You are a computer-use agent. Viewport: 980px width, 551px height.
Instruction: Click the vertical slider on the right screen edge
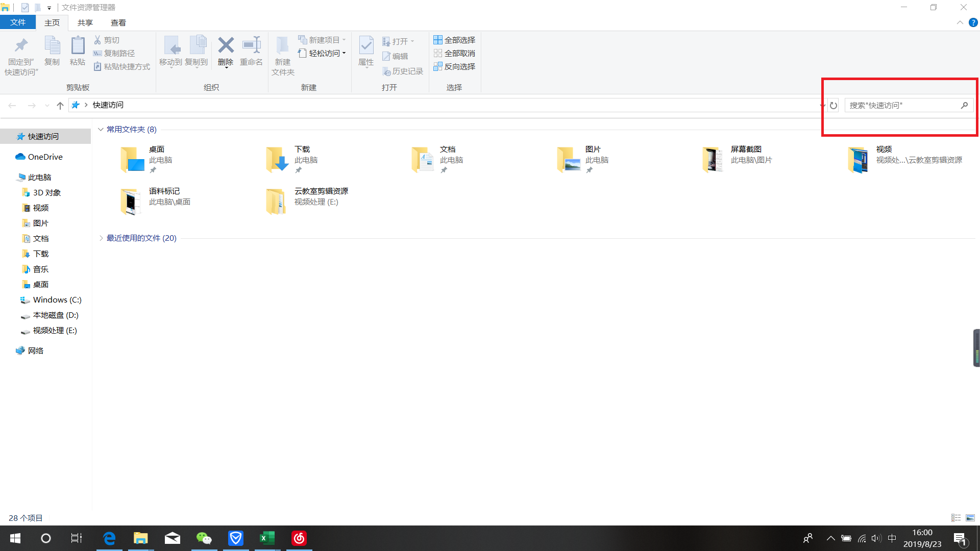(x=976, y=347)
